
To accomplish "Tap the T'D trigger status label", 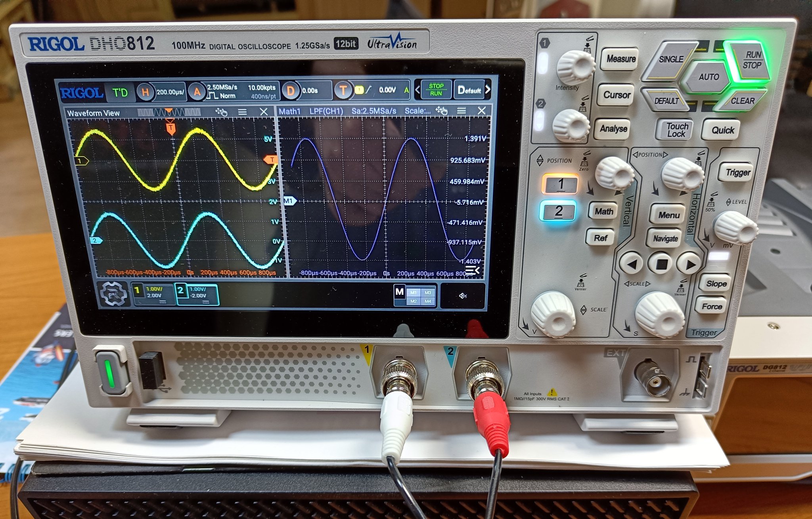I will point(120,93).
